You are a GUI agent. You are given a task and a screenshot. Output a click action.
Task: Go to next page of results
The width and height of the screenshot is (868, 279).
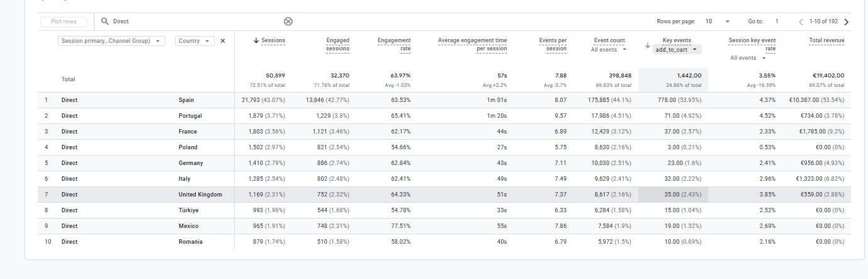pyautogui.click(x=846, y=22)
